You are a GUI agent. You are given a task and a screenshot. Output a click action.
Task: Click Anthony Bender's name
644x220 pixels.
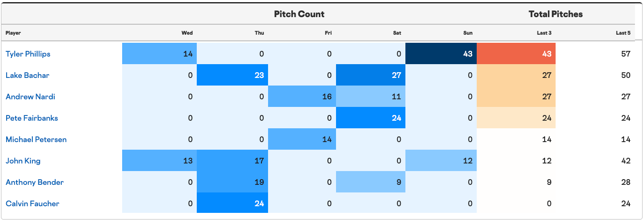[x=35, y=182]
